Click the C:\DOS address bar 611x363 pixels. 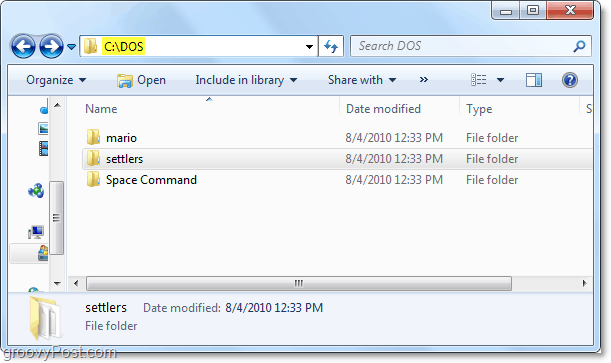coord(199,46)
